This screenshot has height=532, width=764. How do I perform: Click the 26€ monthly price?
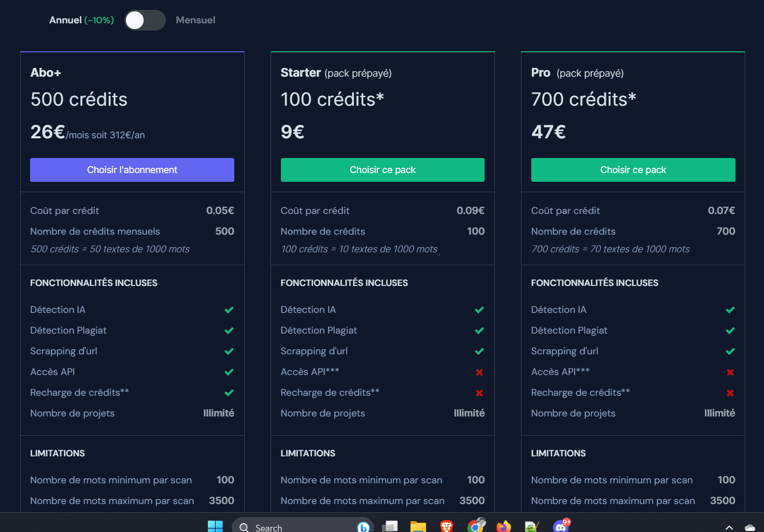tap(48, 132)
